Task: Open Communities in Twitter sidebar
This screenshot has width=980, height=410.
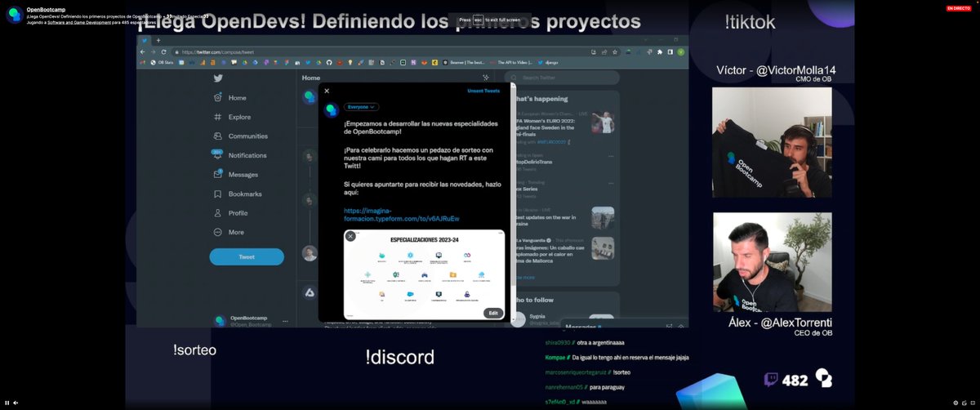Action: coord(240,136)
